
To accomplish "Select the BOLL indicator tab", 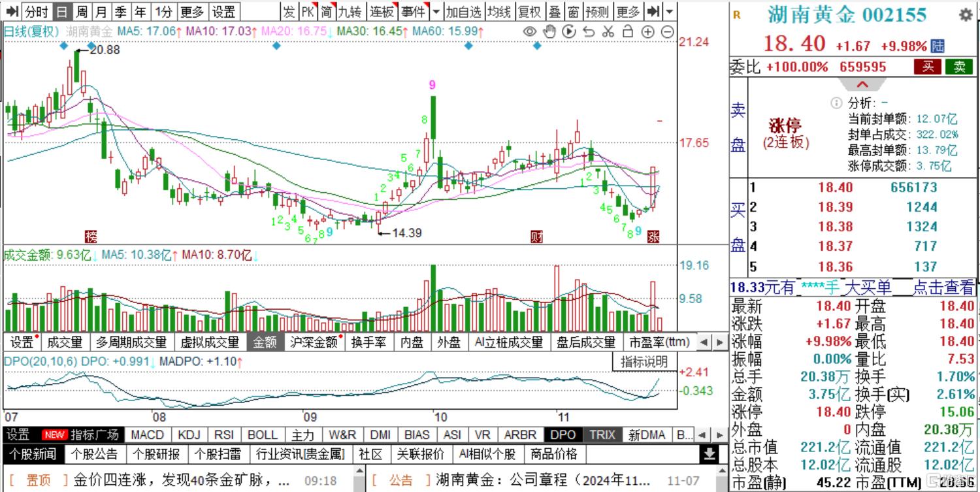I will pyautogui.click(x=263, y=435).
